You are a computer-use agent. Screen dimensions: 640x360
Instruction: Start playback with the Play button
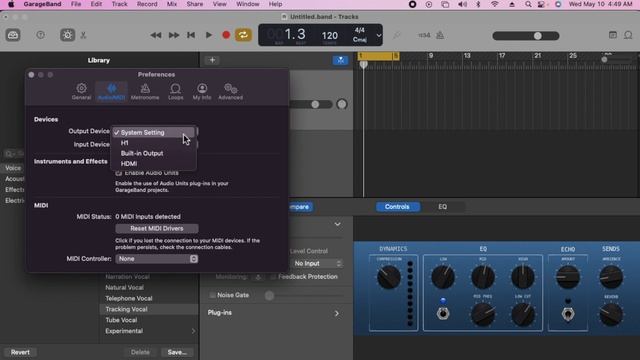(209, 36)
